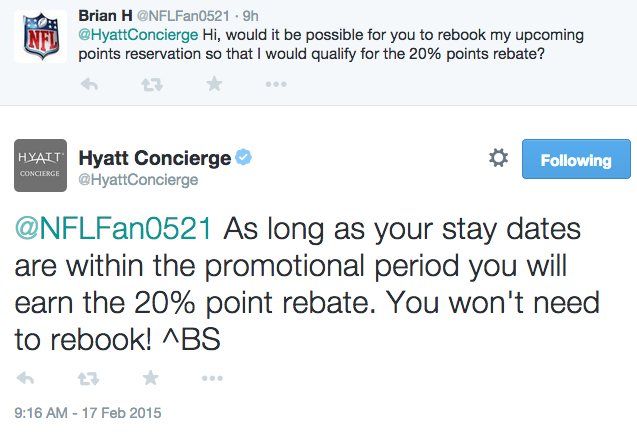Image resolution: width=637 pixels, height=438 pixels.
Task: Retweet Brian H's tweet
Action: 152,85
